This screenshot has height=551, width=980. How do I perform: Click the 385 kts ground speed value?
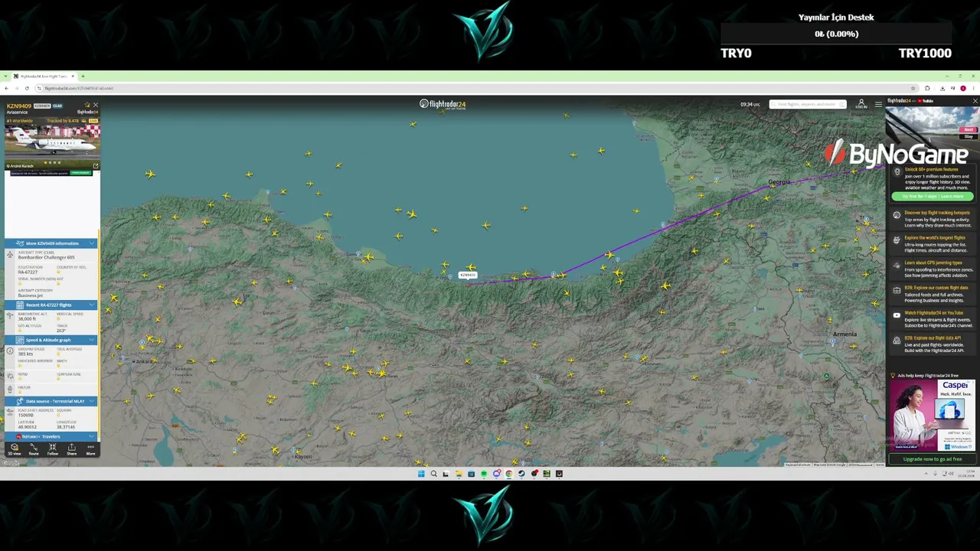point(25,354)
